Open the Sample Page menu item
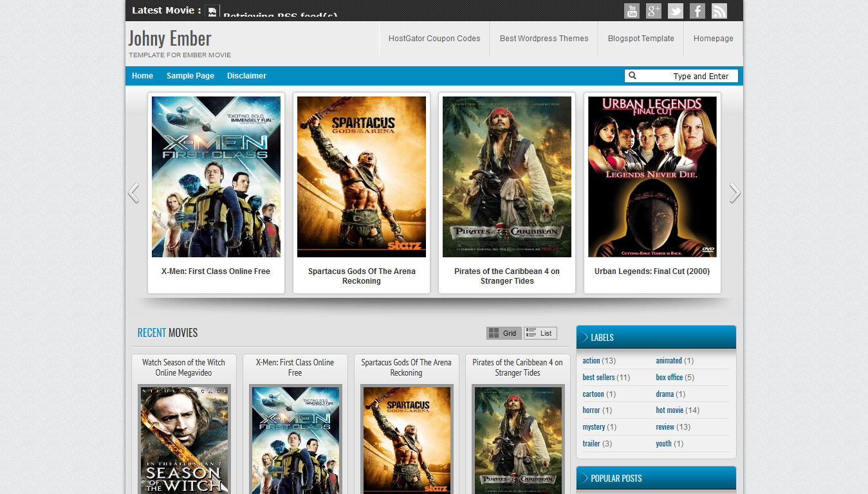868x494 pixels. (190, 76)
